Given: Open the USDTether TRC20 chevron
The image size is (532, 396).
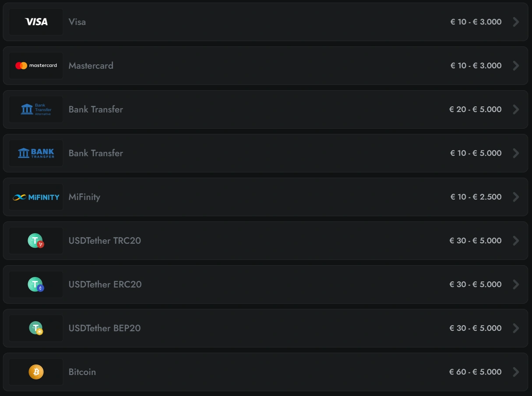Looking at the screenshot, I should (x=516, y=241).
